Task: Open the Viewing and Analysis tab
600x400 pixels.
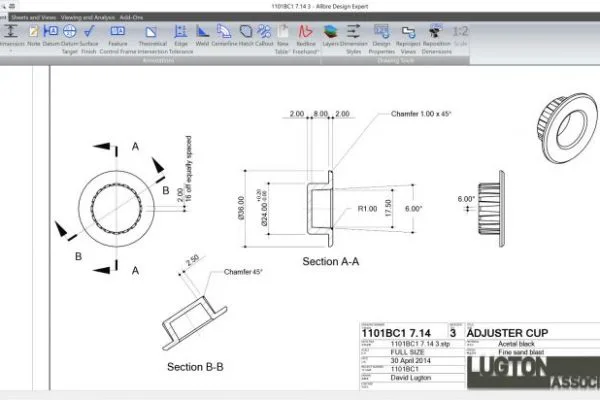Action: pos(88,17)
